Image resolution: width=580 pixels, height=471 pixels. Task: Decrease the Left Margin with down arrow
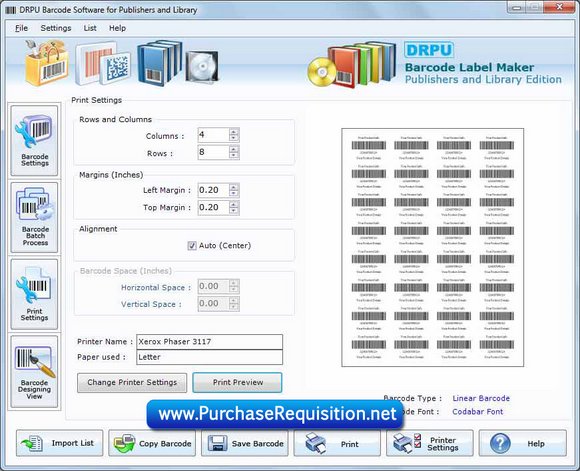pyautogui.click(x=234, y=194)
